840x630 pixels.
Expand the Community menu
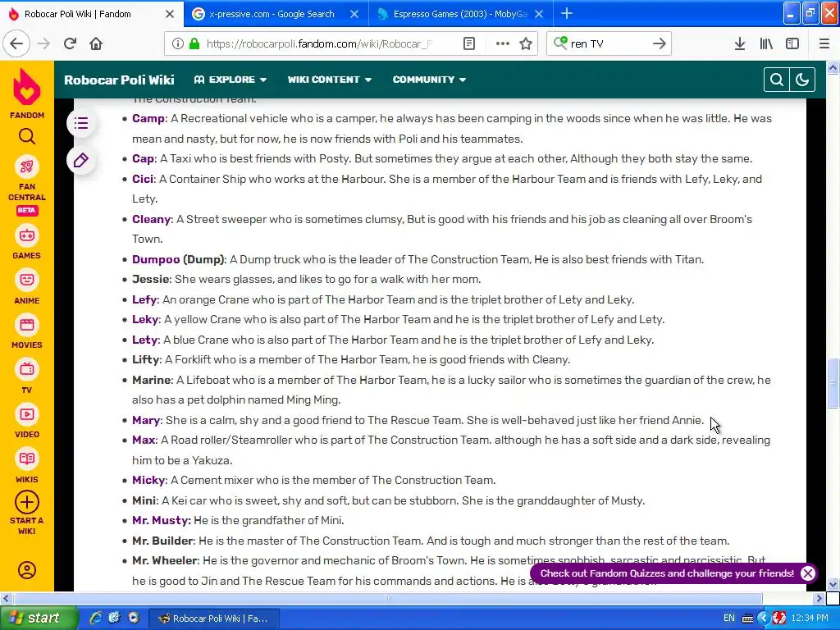(x=429, y=80)
